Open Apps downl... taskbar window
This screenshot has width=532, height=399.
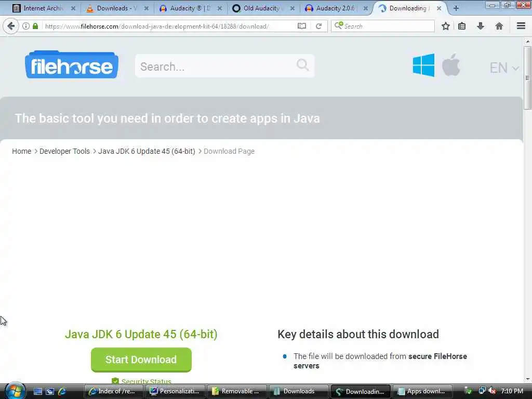tap(422, 391)
